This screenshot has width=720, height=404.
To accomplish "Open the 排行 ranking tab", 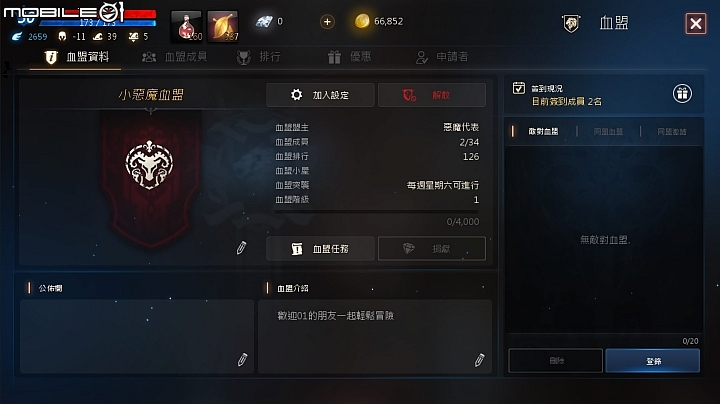I will pyautogui.click(x=259, y=57).
